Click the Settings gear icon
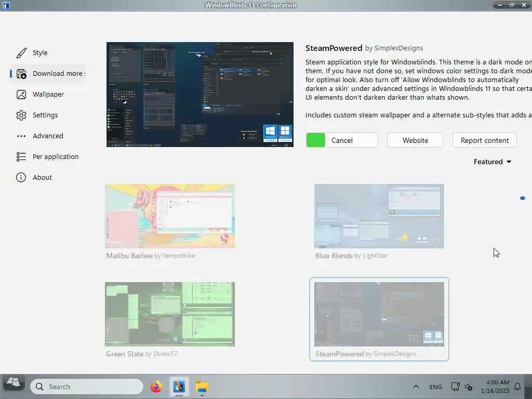532x399 pixels. 21,115
